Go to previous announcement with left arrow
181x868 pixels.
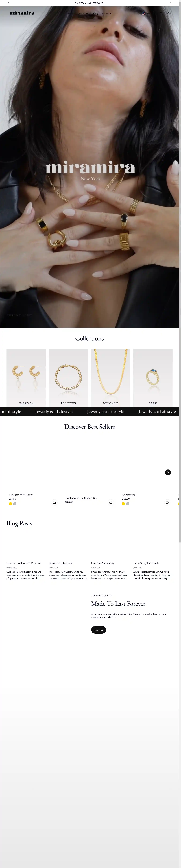point(8,3)
